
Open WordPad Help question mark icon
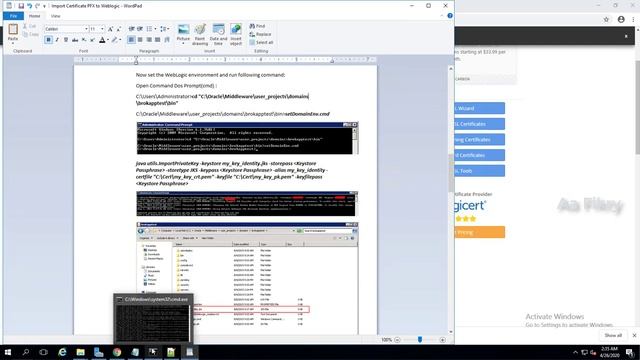450,16
